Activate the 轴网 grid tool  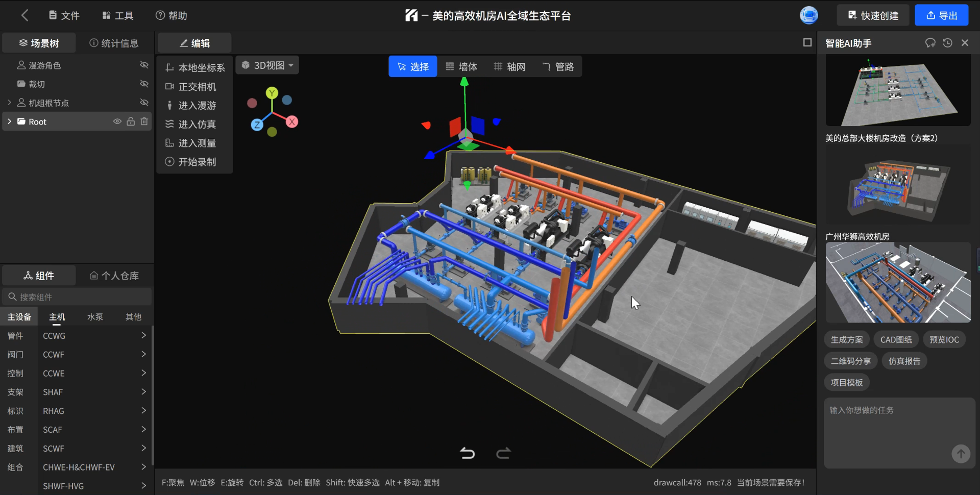pos(509,67)
